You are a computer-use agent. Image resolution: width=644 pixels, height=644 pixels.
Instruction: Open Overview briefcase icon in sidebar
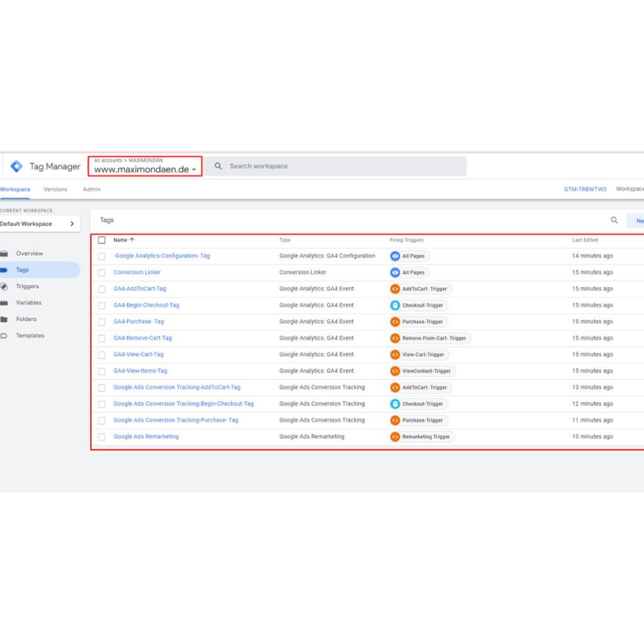[4, 253]
